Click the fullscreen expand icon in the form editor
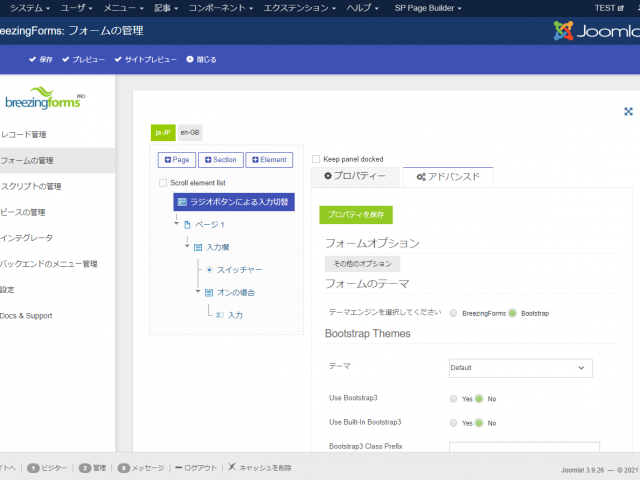640x480 pixels. [628, 111]
